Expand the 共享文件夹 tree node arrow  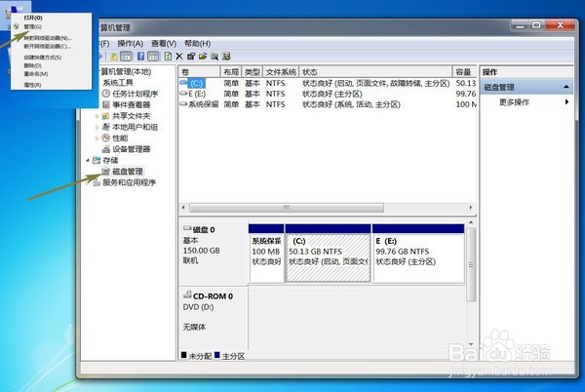tap(97, 116)
